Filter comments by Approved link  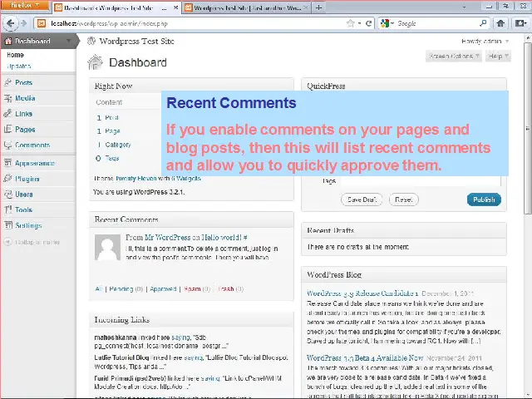click(163, 288)
